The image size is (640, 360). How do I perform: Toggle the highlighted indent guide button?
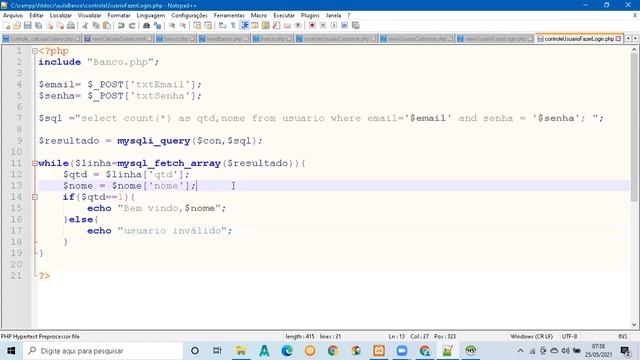point(244,25)
